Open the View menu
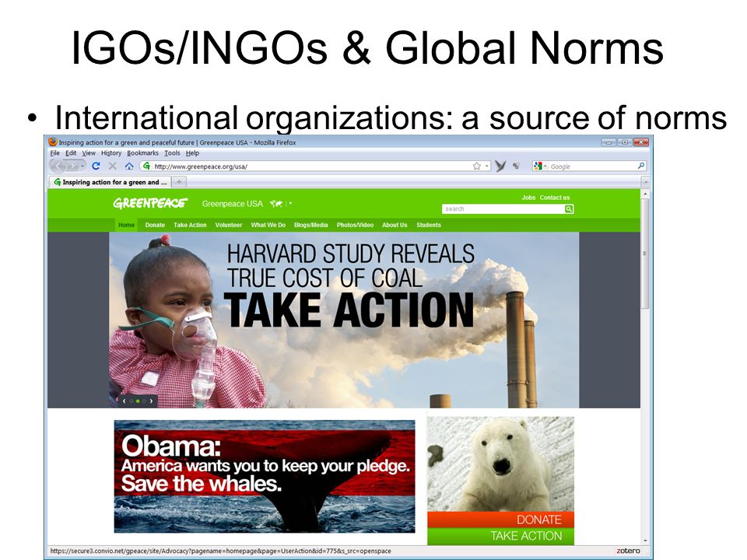747x560 pixels. [89, 153]
